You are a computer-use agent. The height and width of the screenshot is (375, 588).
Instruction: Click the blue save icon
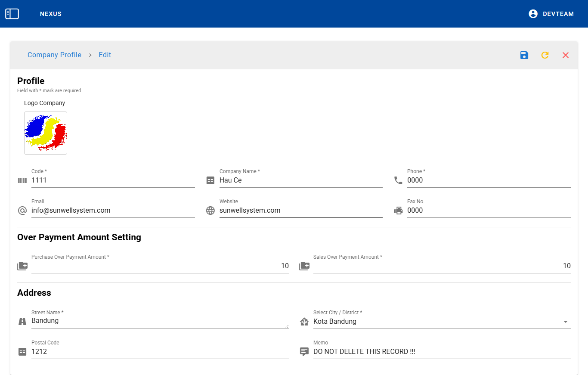coord(524,55)
